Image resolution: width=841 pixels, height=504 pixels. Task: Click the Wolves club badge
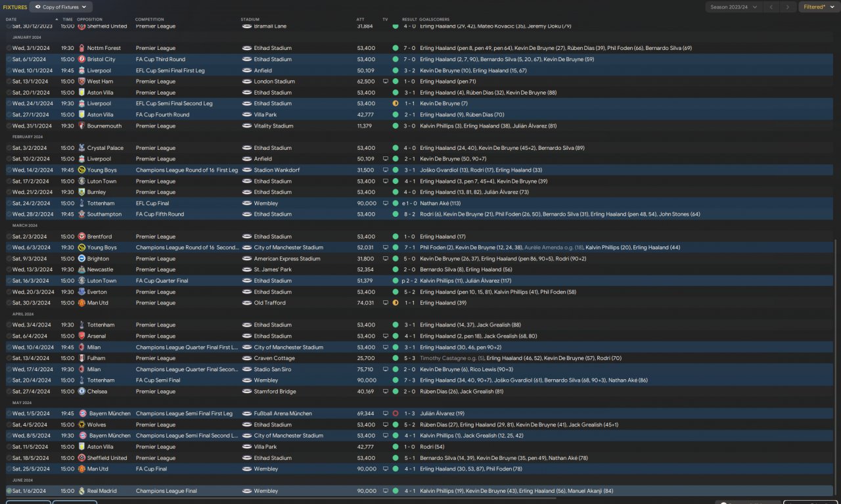(81, 424)
